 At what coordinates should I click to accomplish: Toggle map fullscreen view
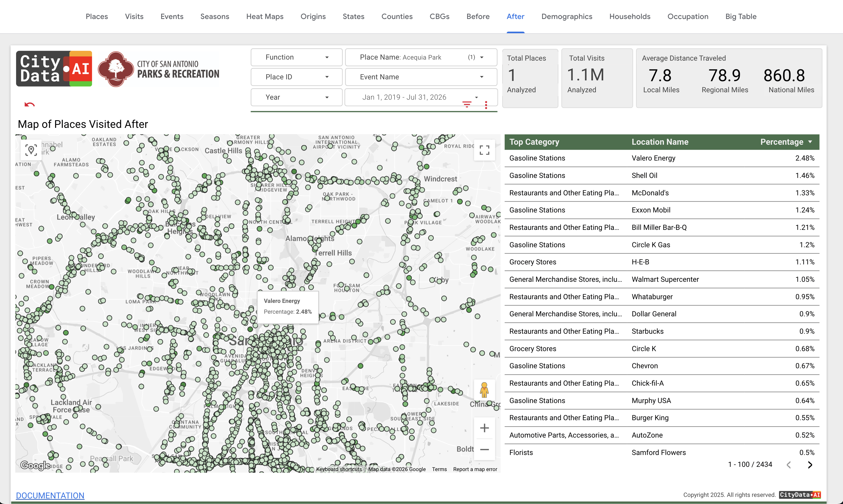pyautogui.click(x=484, y=150)
